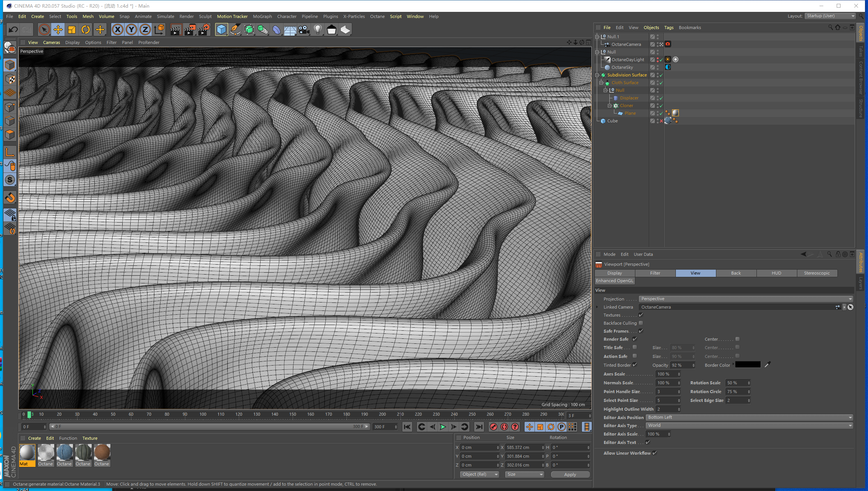The image size is (868, 491).
Task: Go to start of animation
Action: point(407,427)
